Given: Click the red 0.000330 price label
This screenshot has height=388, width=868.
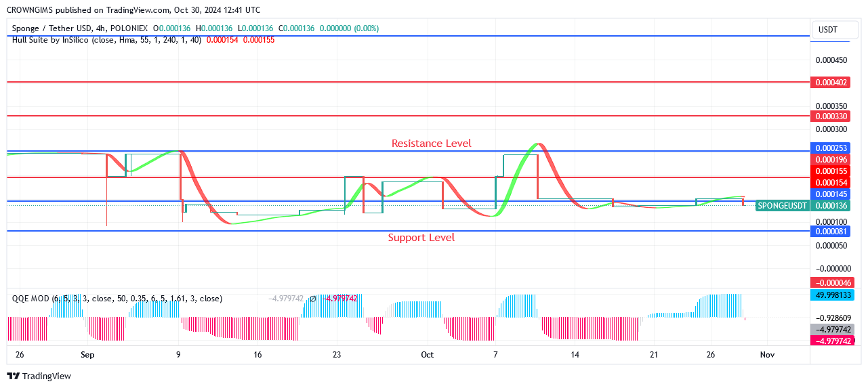Looking at the screenshot, I should point(831,116).
